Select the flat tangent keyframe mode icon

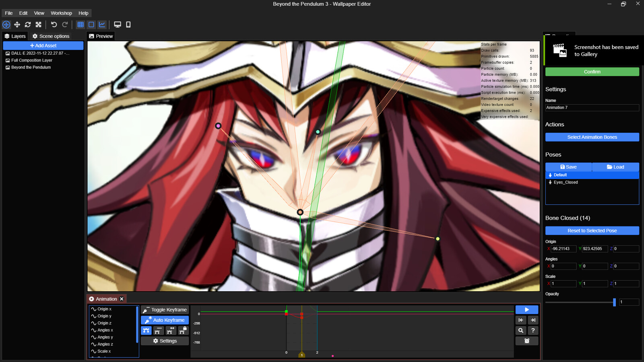click(x=159, y=330)
